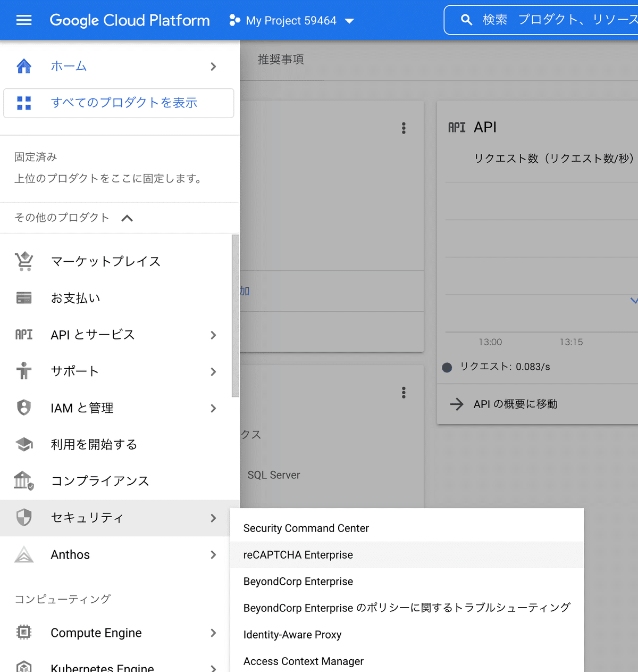The width and height of the screenshot is (638, 672).
Task: Click the arrow icon beside API の概要に移動
Action: click(457, 404)
